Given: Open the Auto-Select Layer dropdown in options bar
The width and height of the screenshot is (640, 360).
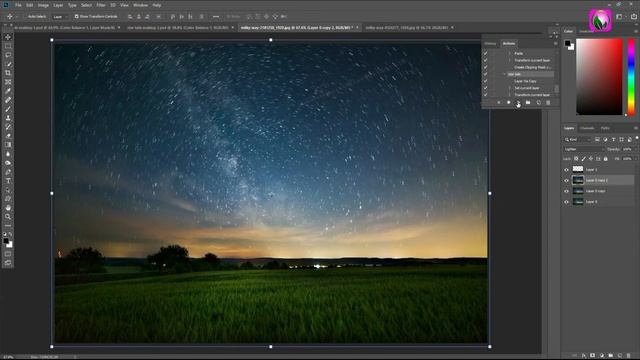Looking at the screenshot, I should (x=60, y=17).
